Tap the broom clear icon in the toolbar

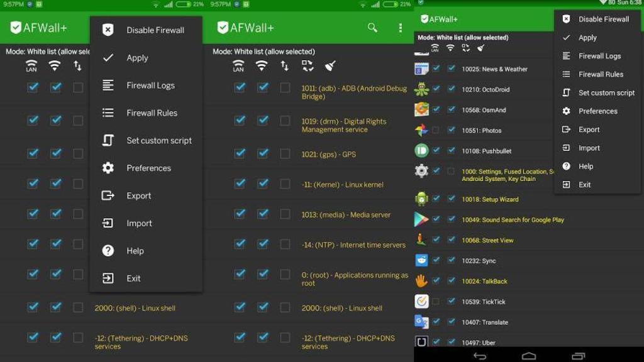click(330, 65)
